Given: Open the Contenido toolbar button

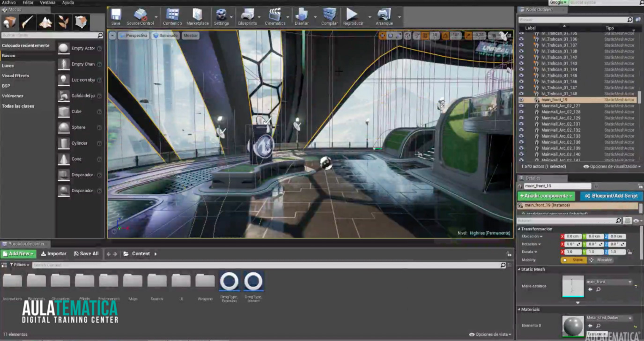Looking at the screenshot, I should click(172, 17).
